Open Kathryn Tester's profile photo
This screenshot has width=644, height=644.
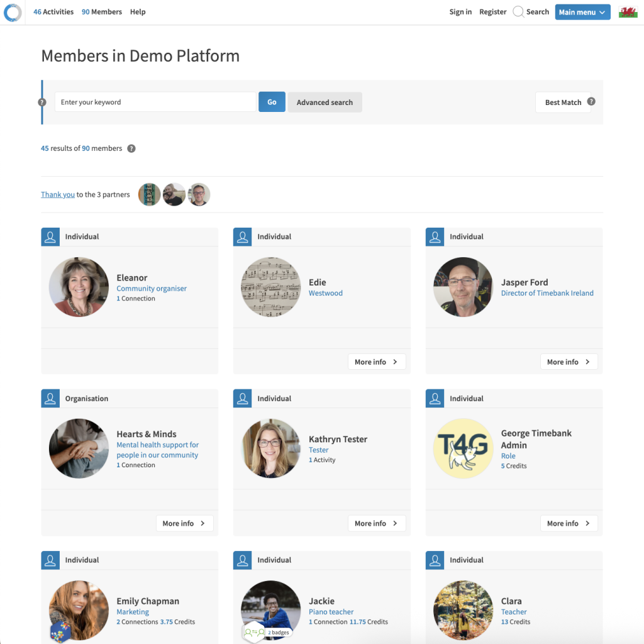coord(271,448)
